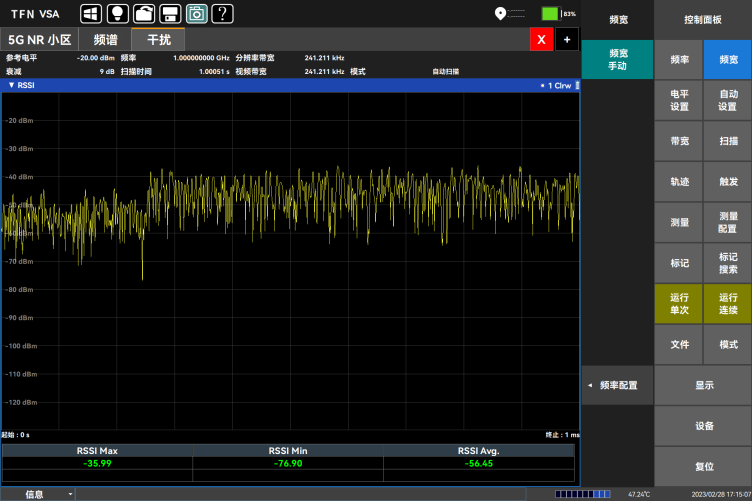Open the folder icon in top toolbar
This screenshot has height=501, width=752.
(x=144, y=13)
